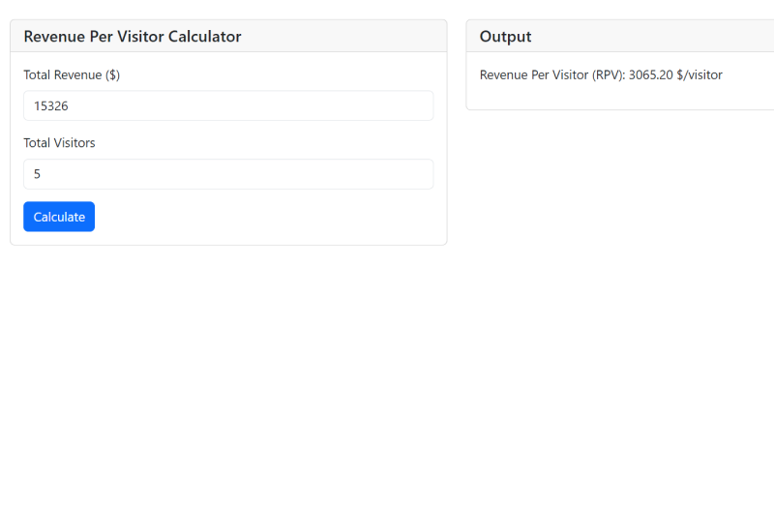Screen dimensions: 774x532
Task: Place cursor on the 15326 revenue value
Action: coord(51,106)
